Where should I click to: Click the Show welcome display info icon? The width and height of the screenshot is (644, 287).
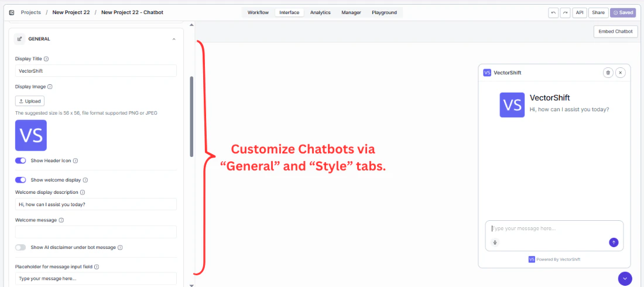coord(85,180)
